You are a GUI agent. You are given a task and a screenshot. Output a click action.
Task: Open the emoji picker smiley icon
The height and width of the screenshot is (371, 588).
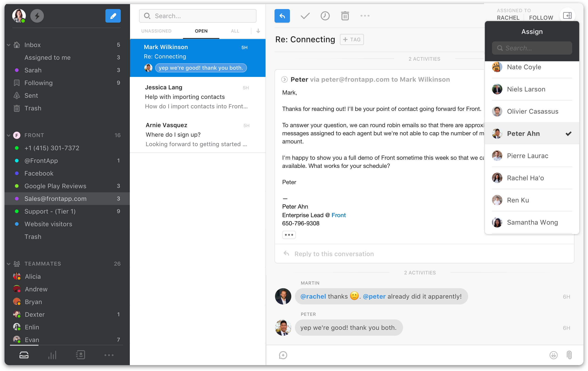click(x=553, y=355)
